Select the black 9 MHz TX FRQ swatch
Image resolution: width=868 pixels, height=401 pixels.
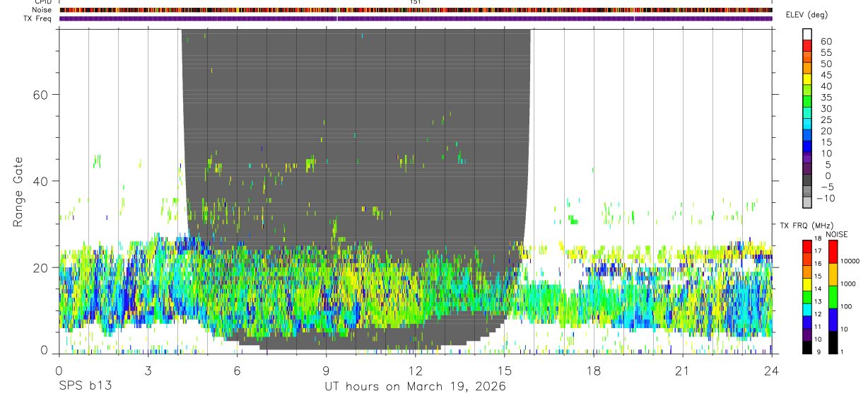coord(807,347)
